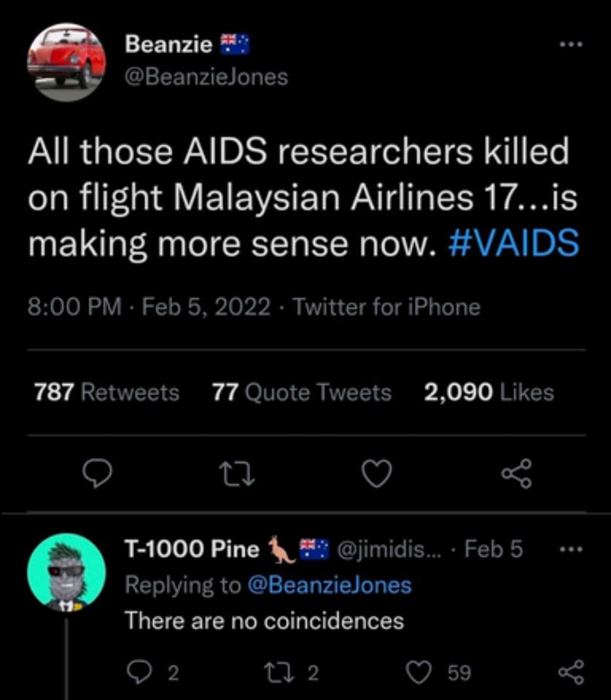View the 77 Quote Tweets
611x700 pixels.
point(301,392)
